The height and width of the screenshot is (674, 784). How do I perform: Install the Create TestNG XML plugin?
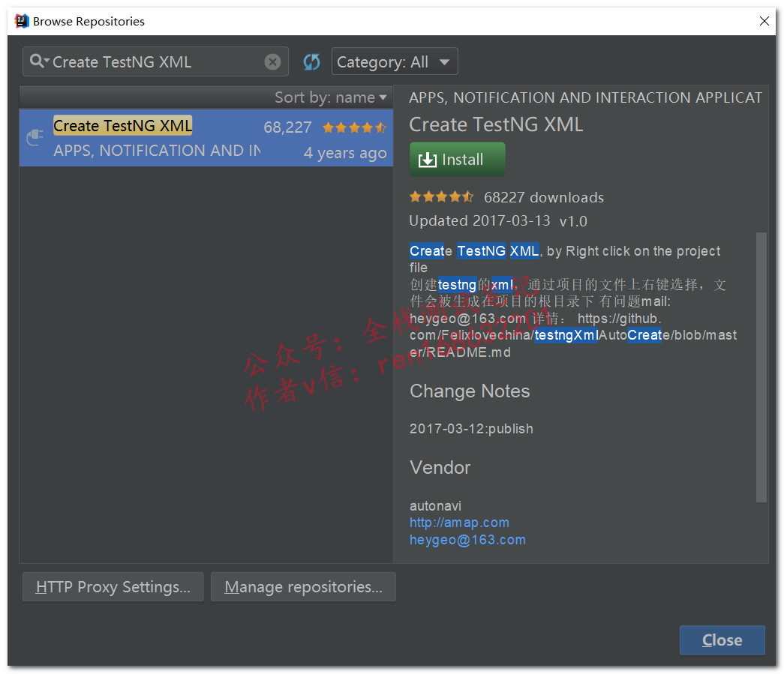coord(457,160)
